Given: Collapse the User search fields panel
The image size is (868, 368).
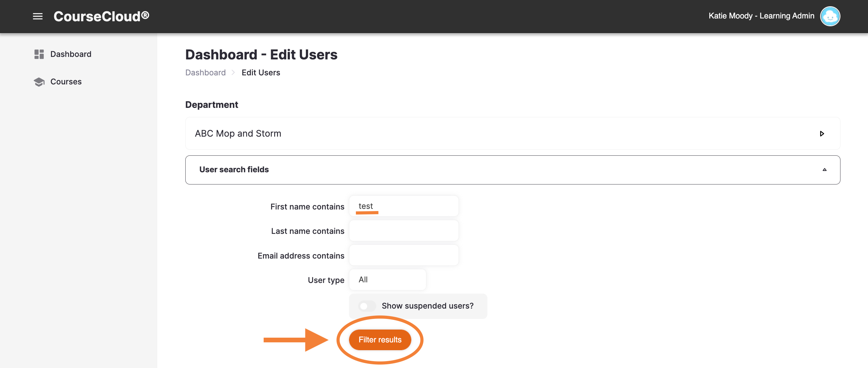Looking at the screenshot, I should (512, 170).
